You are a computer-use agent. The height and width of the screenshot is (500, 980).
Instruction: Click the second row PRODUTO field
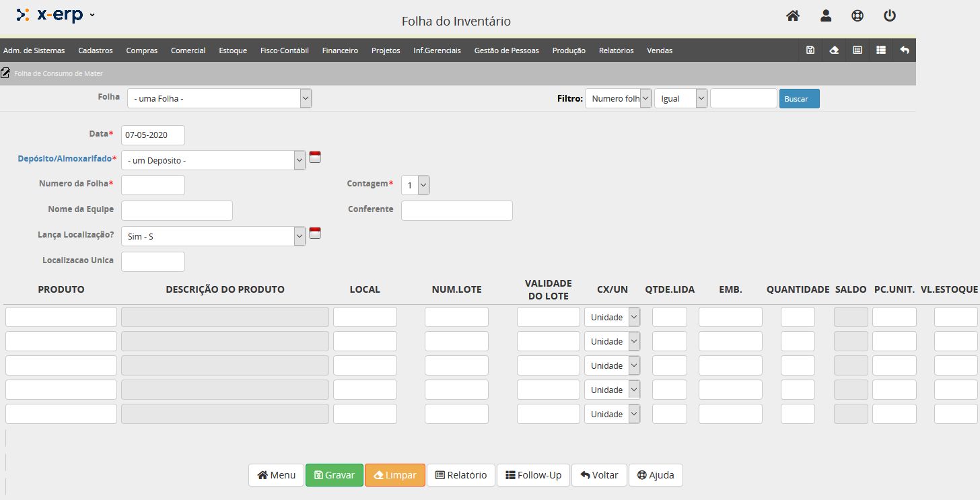[61, 341]
